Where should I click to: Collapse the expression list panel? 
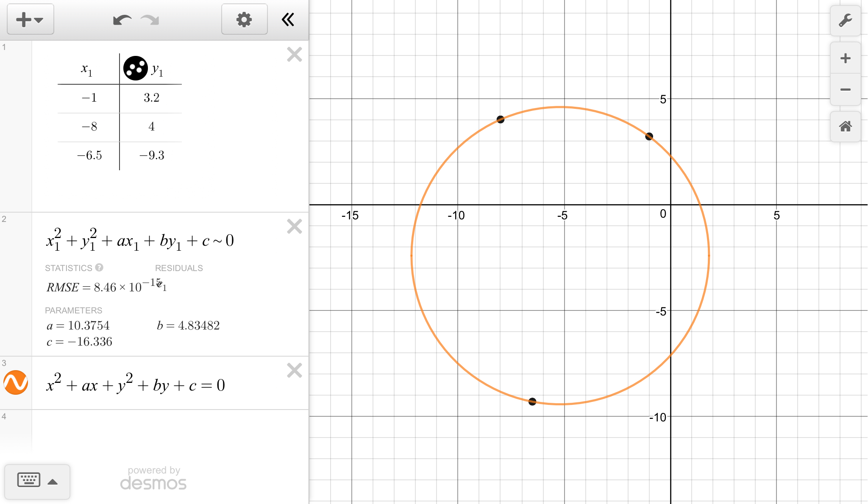point(288,19)
